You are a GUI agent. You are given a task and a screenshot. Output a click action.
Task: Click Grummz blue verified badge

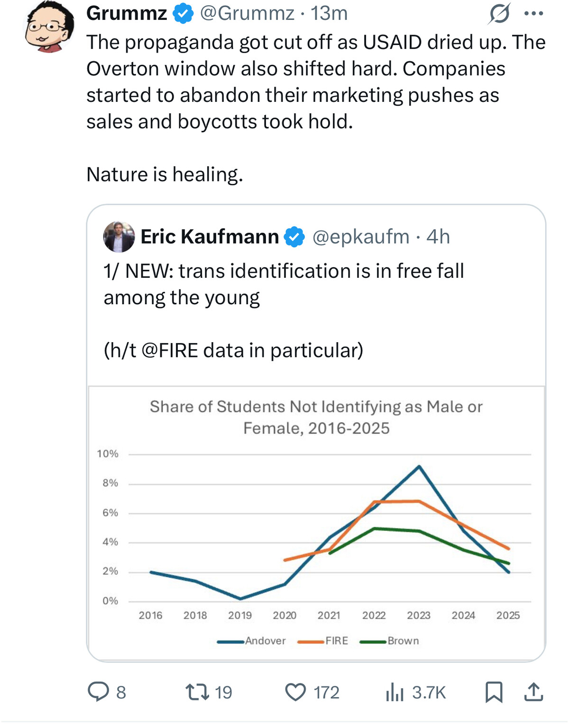pos(183,13)
